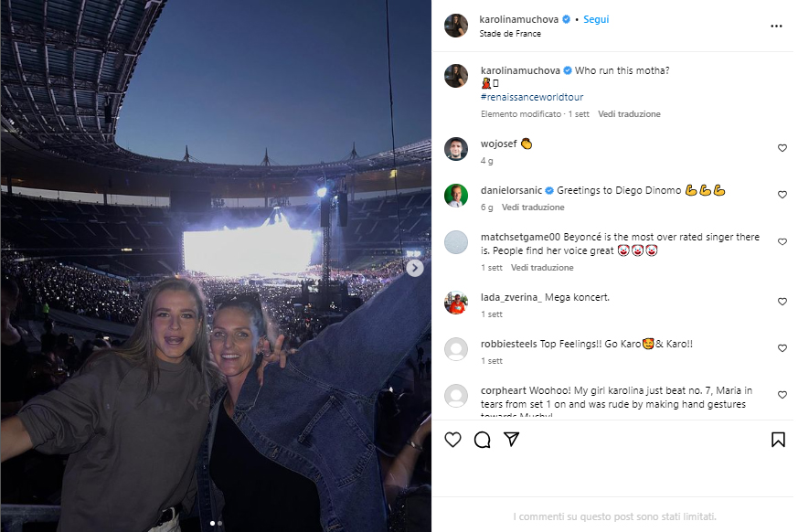The width and height of the screenshot is (798, 532).
Task: Share the post via paper plane icon
Action: coord(512,440)
